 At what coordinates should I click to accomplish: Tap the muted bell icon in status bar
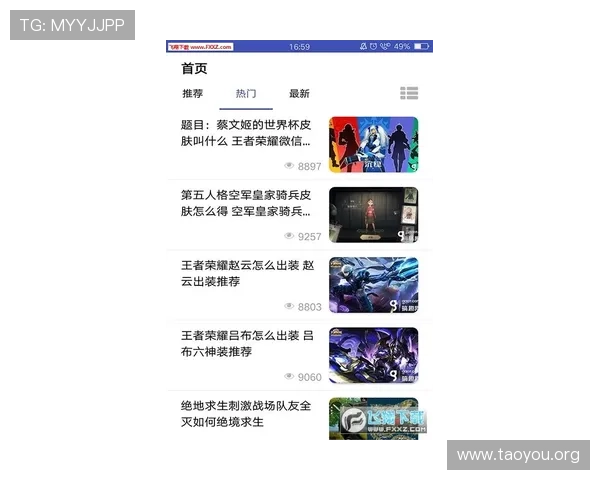[363, 46]
